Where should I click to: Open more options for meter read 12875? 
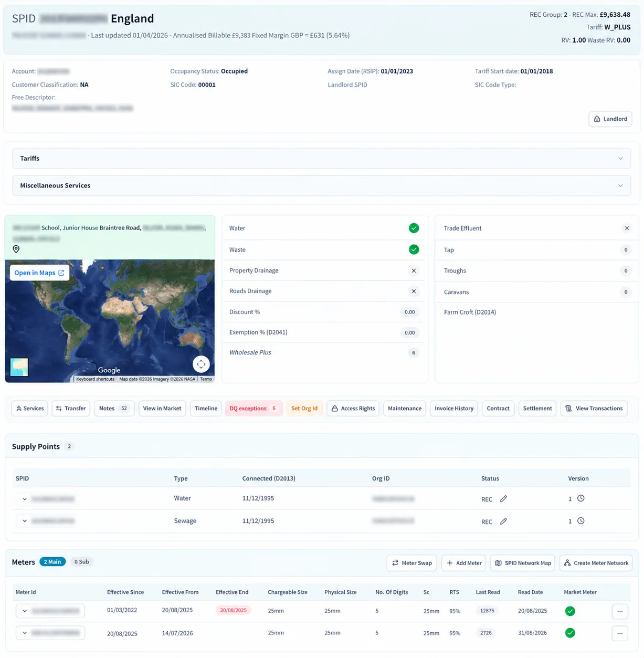pyautogui.click(x=620, y=611)
